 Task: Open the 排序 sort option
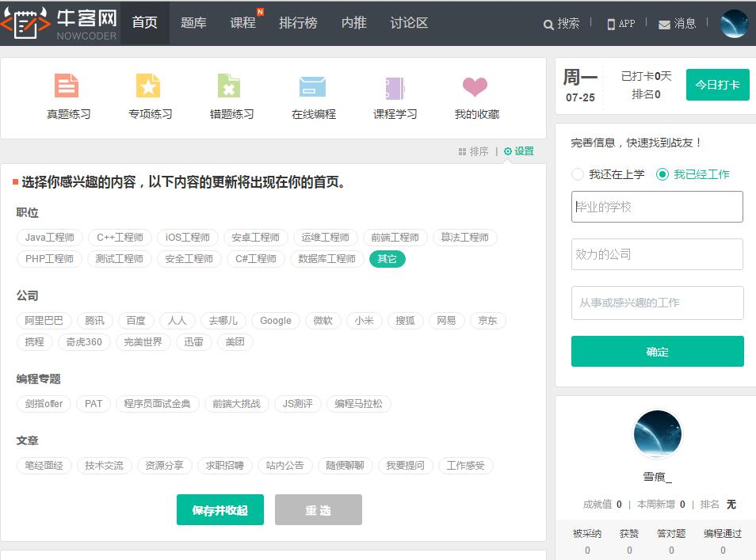coord(473,151)
